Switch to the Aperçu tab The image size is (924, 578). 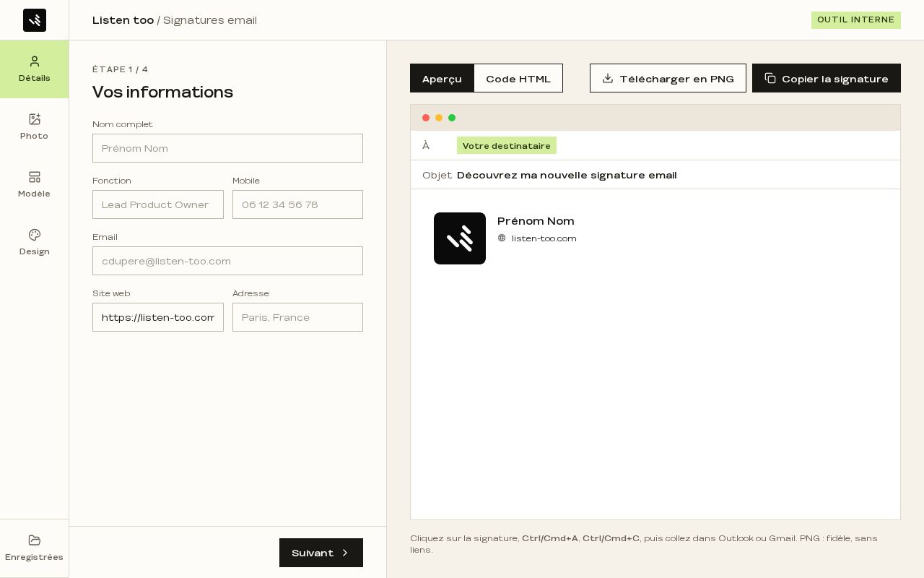[442, 78]
